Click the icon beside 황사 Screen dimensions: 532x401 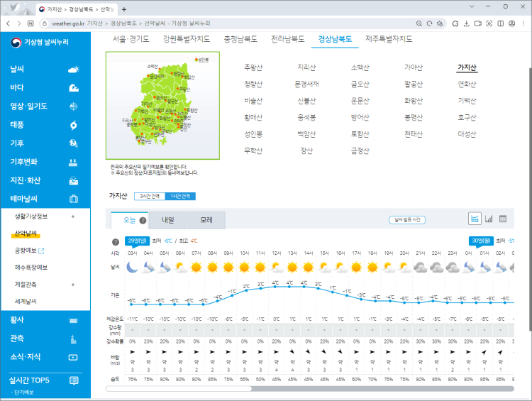(x=73, y=320)
